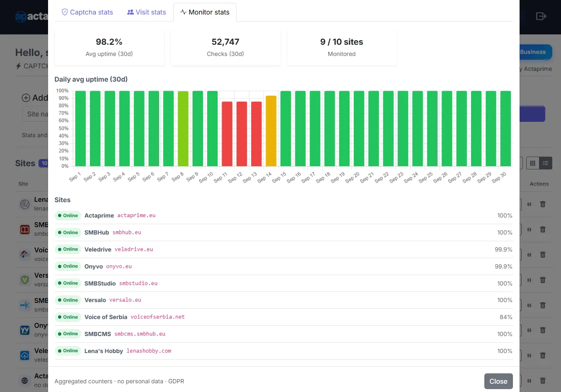This screenshot has height=392, width=561.
Task: Click the Business plan badge
Action: pos(535,52)
